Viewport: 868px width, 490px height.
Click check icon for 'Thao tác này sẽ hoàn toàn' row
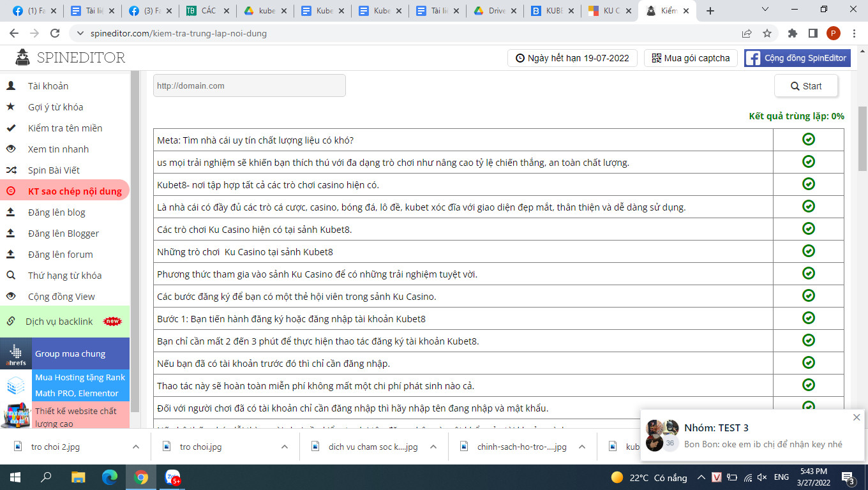(x=809, y=385)
